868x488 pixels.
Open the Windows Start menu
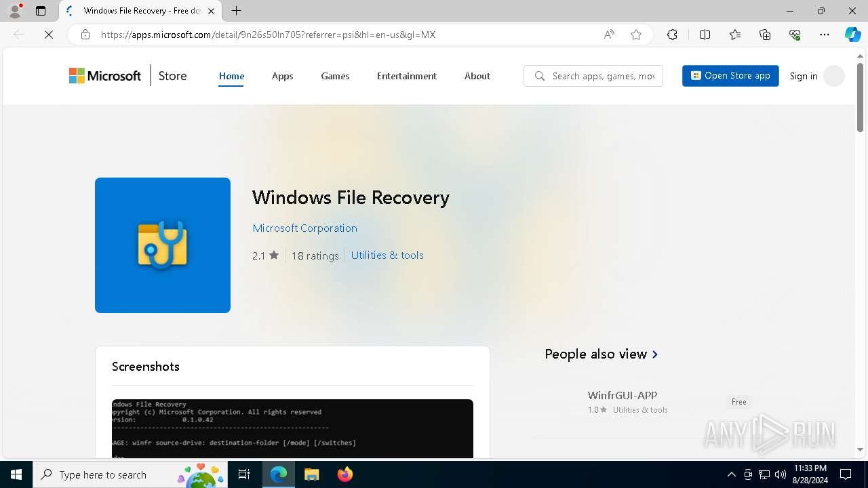coord(16,474)
